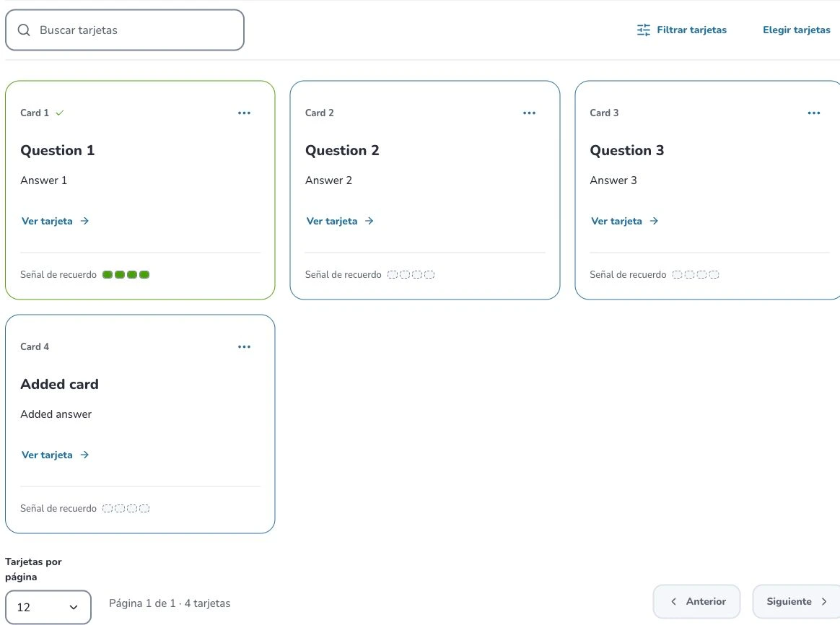The image size is (840, 625).
Task: Select the Question 3 heading
Action: tap(627, 151)
